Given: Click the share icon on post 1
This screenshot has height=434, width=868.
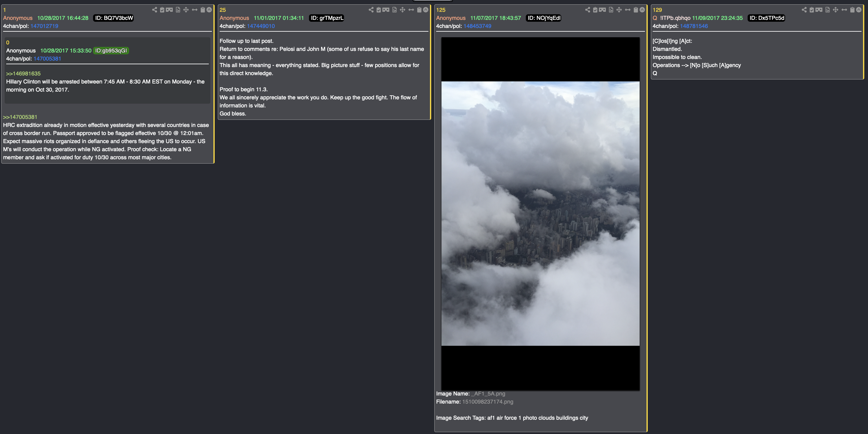Looking at the screenshot, I should pyautogui.click(x=154, y=10).
